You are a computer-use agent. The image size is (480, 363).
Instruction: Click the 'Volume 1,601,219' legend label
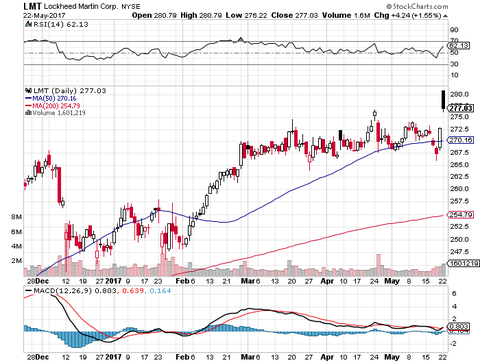pyautogui.click(x=59, y=113)
